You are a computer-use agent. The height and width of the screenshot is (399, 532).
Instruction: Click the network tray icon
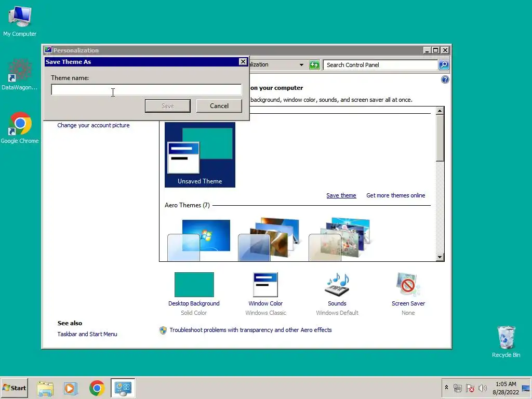458,388
